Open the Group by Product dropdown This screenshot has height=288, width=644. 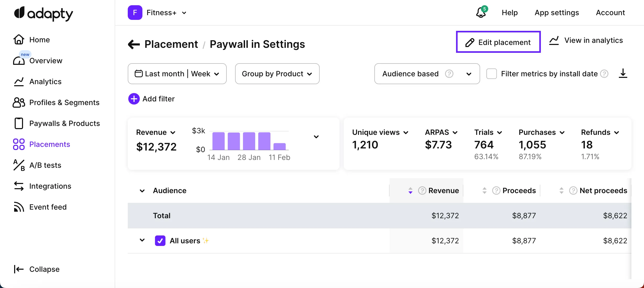click(277, 74)
